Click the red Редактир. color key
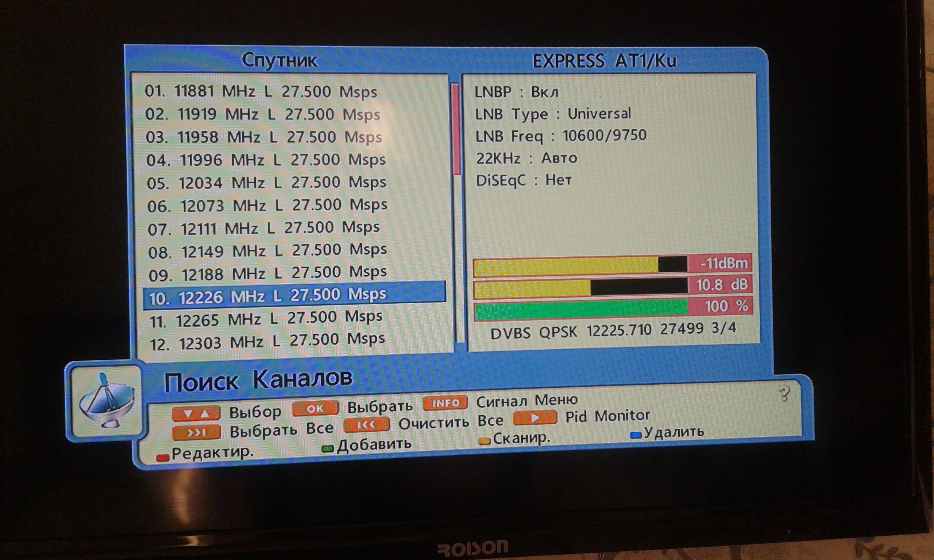The image size is (934, 560). [x=163, y=458]
